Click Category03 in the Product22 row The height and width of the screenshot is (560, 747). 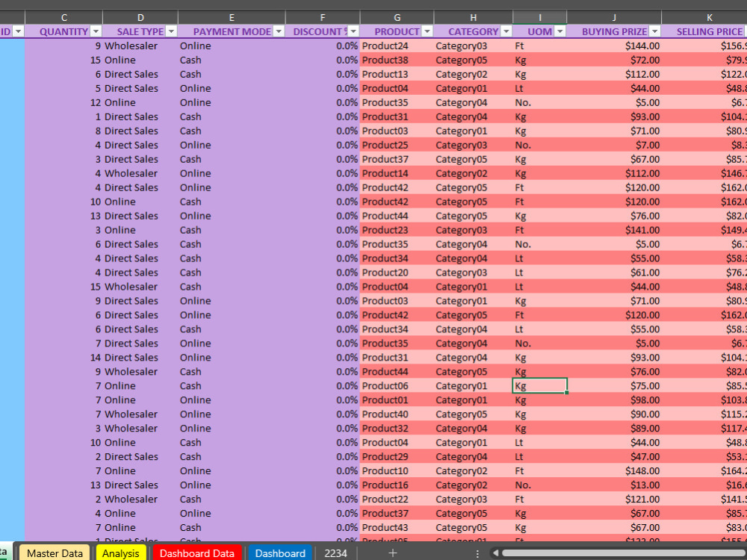click(x=473, y=499)
